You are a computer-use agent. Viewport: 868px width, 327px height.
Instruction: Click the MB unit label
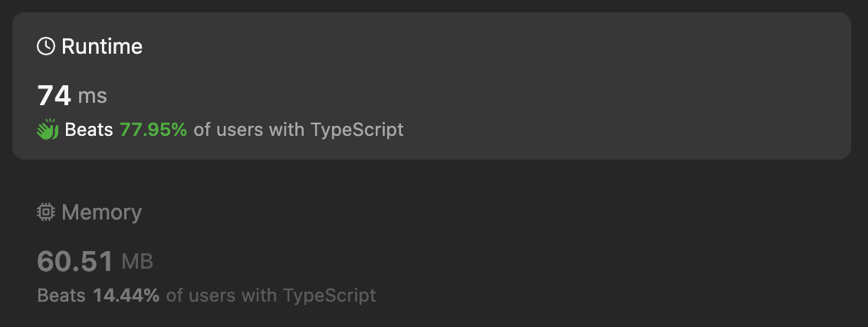click(x=137, y=262)
